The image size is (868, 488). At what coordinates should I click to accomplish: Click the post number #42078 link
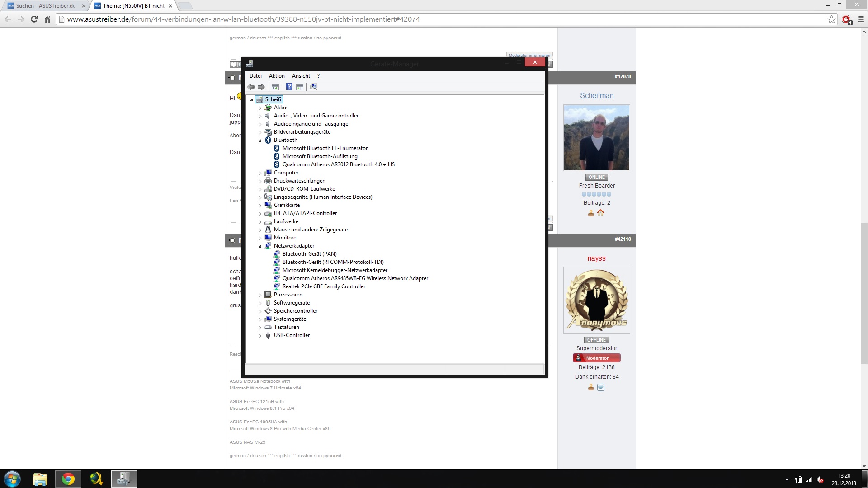click(623, 76)
